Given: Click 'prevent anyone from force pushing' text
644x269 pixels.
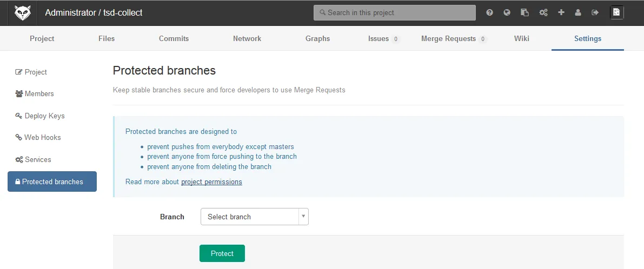Looking at the screenshot, I should [222, 156].
